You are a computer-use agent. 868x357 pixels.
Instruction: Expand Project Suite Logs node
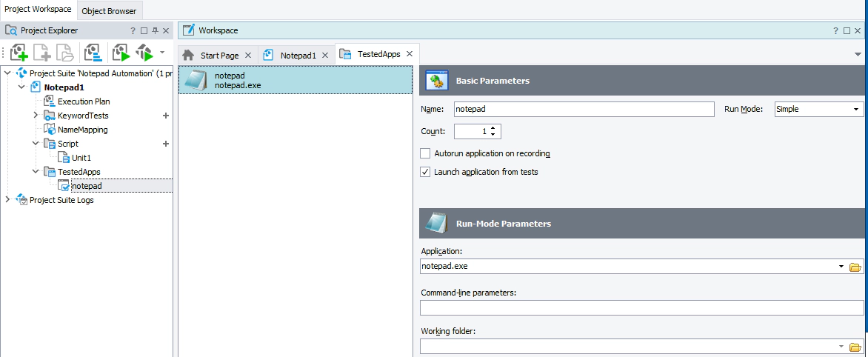[x=8, y=200]
